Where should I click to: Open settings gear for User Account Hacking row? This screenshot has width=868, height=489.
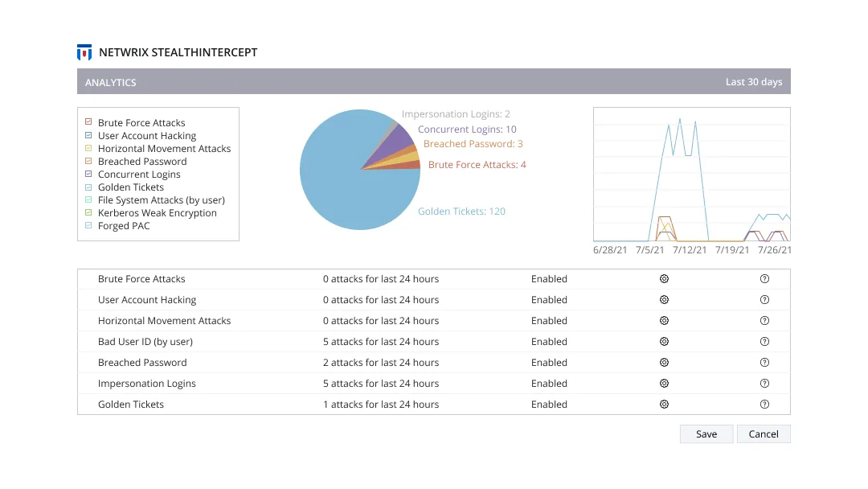coord(665,300)
